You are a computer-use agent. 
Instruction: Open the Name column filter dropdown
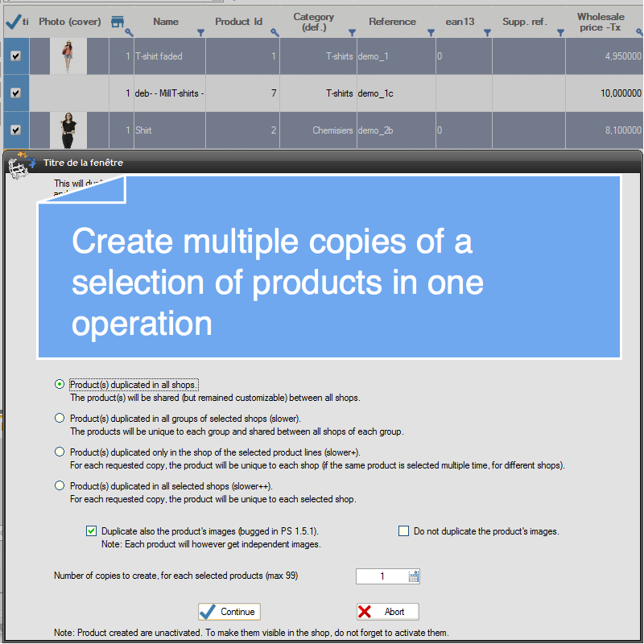(200, 33)
